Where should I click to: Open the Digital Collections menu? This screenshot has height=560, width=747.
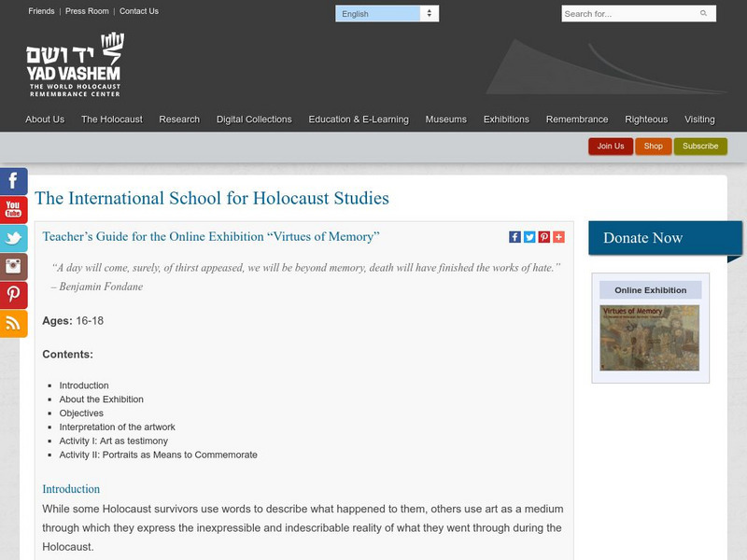coord(254,119)
